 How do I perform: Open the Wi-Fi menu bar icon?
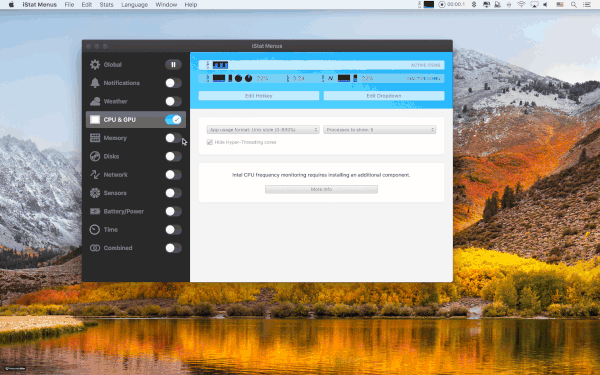pyautogui.click(x=521, y=5)
